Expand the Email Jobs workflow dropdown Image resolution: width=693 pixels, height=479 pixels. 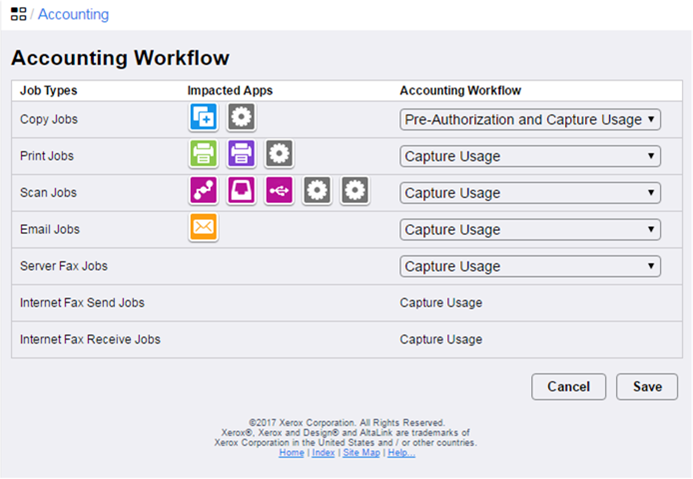click(530, 230)
